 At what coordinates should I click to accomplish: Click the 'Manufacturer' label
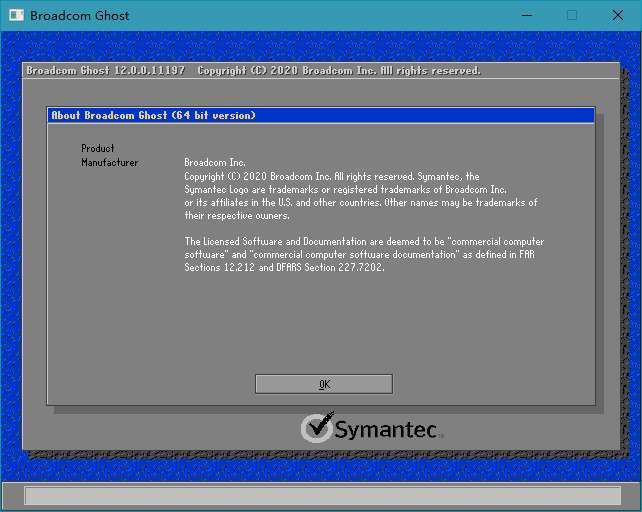click(109, 163)
